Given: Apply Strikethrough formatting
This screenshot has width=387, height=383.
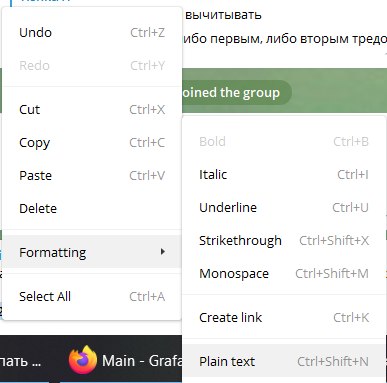Looking at the screenshot, I should [x=284, y=240].
